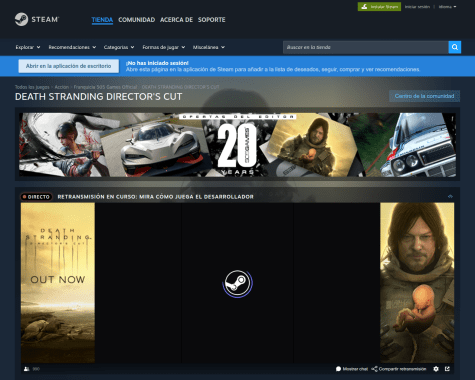The height and width of the screenshot is (380, 475).
Task: Open the COMUNIDAD tab
Action: 136,20
